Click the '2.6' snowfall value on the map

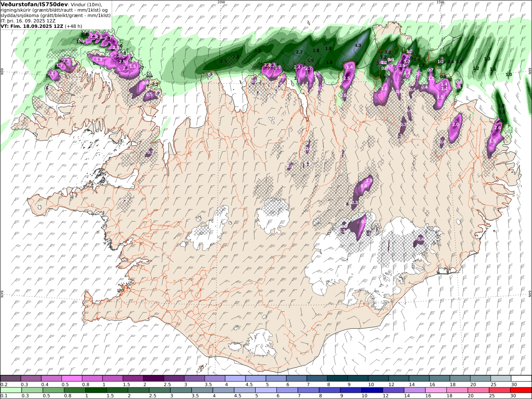click(498, 128)
